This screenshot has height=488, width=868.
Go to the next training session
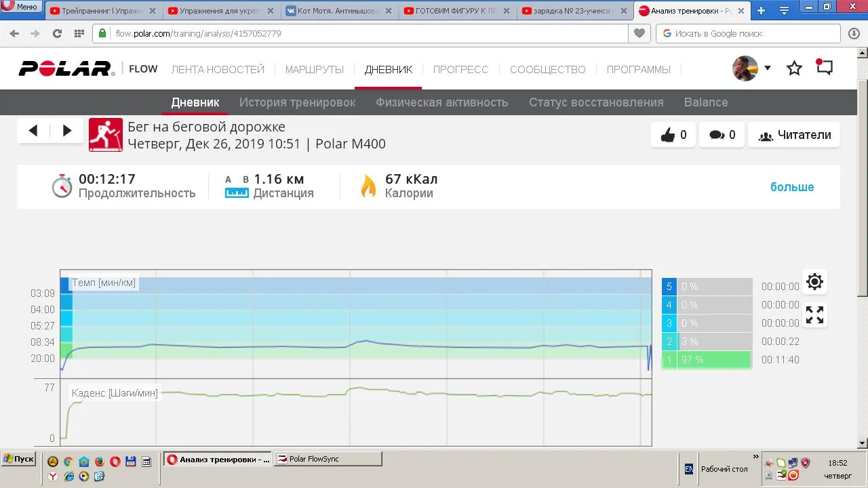67,131
